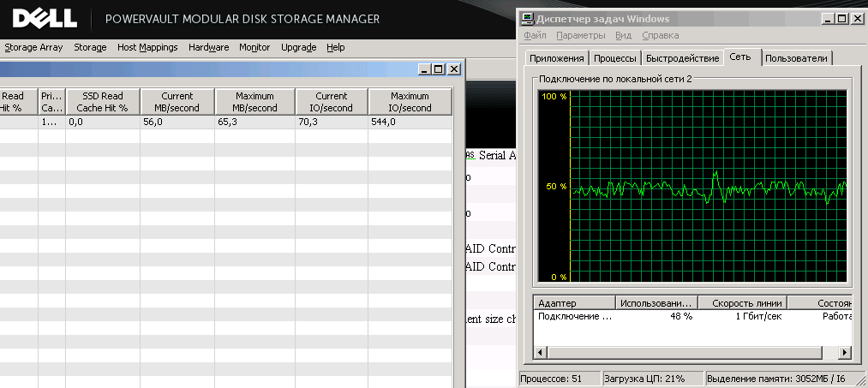Image resolution: width=868 pixels, height=388 pixels.
Task: Open the Host Mappings menu
Action: coord(147,48)
